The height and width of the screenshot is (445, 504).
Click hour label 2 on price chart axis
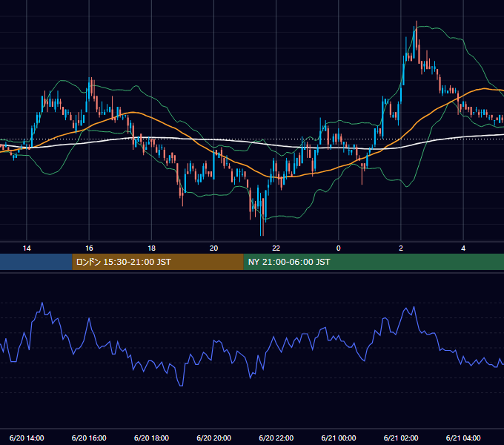(x=401, y=248)
